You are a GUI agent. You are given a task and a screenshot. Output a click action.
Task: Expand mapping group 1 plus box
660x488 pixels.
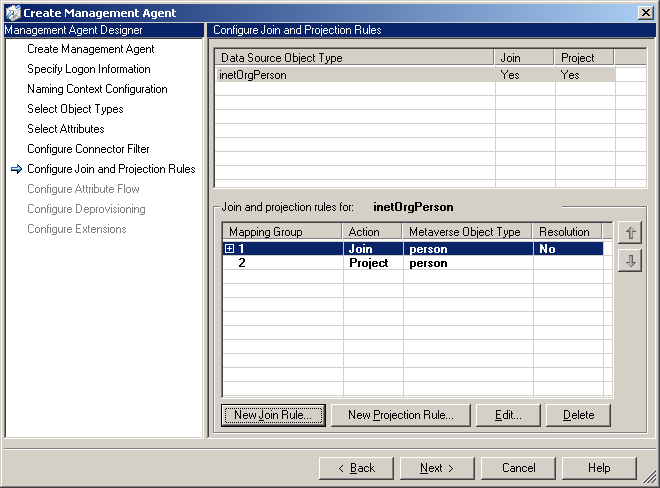pos(229,248)
